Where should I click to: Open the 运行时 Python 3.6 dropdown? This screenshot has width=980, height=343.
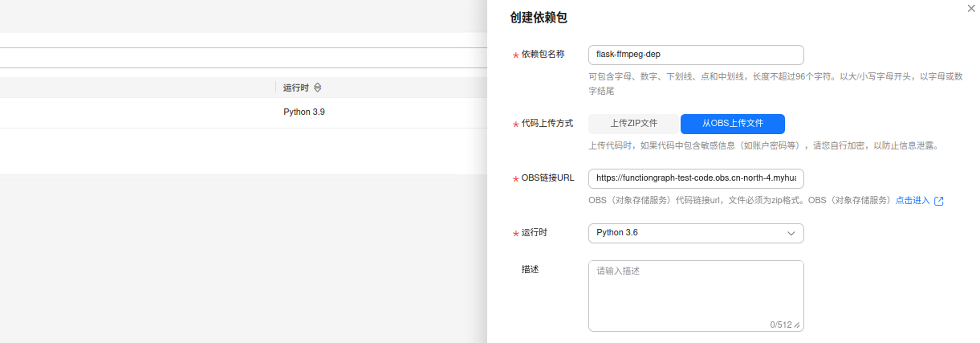tap(696, 233)
